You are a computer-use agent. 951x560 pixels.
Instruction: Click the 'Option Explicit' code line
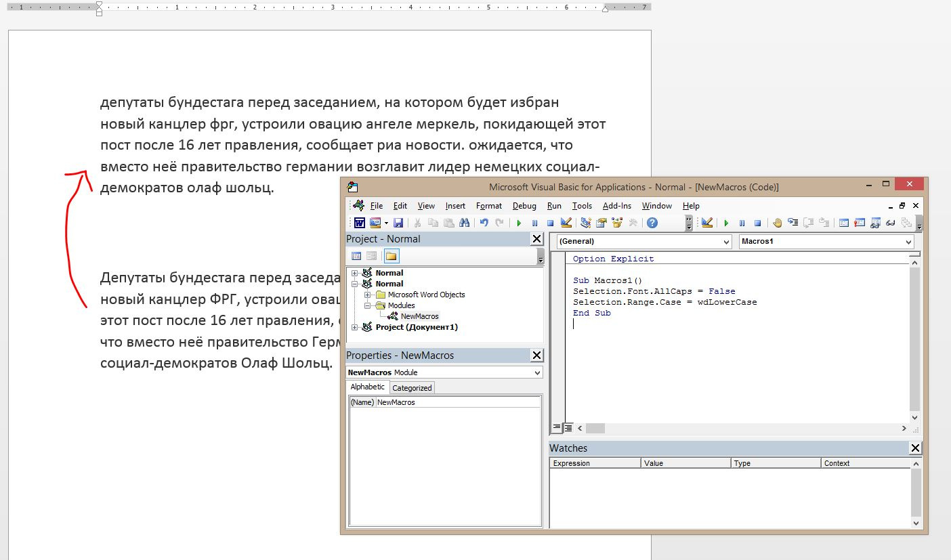[x=614, y=259]
